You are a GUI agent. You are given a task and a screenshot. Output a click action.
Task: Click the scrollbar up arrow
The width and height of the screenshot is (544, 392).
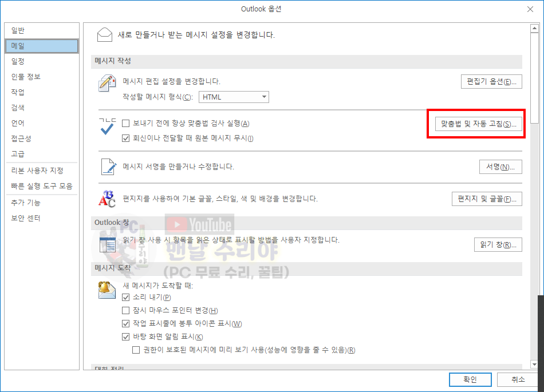(534, 28)
